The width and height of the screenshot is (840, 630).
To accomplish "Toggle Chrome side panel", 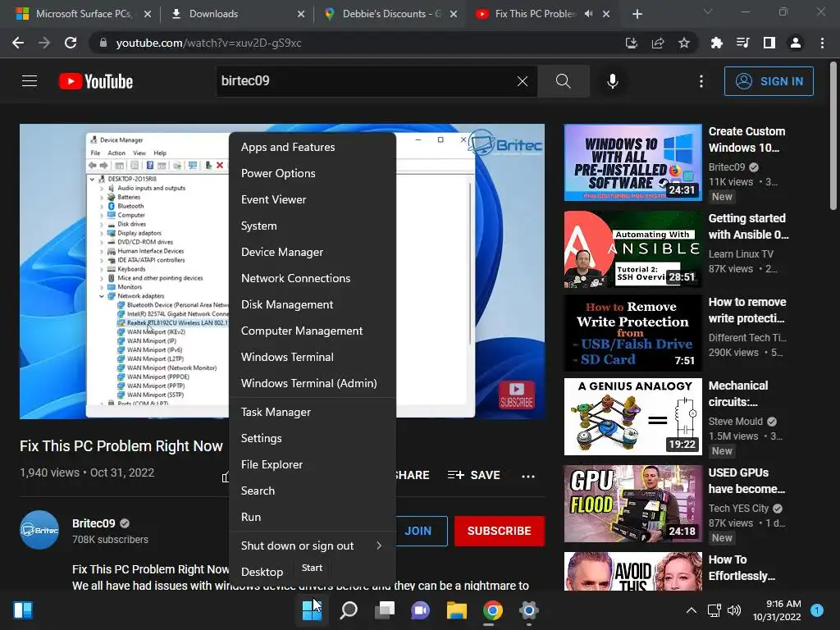I will tap(769, 43).
